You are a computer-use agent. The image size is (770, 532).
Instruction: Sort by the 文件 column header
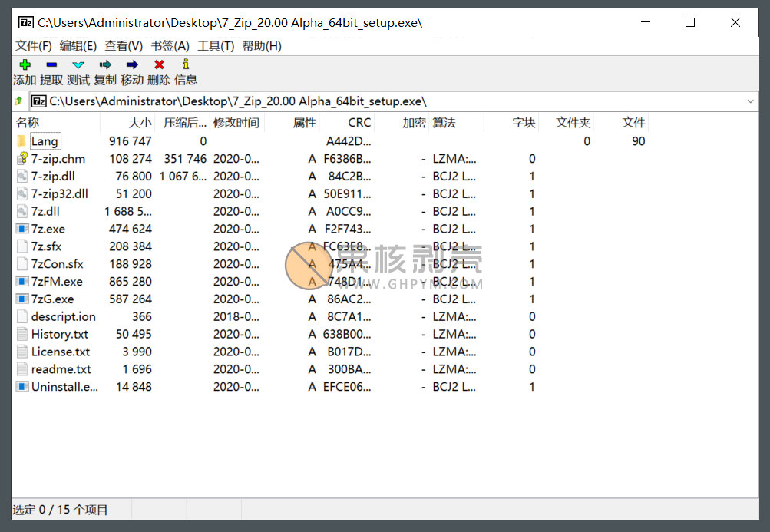(x=621, y=123)
